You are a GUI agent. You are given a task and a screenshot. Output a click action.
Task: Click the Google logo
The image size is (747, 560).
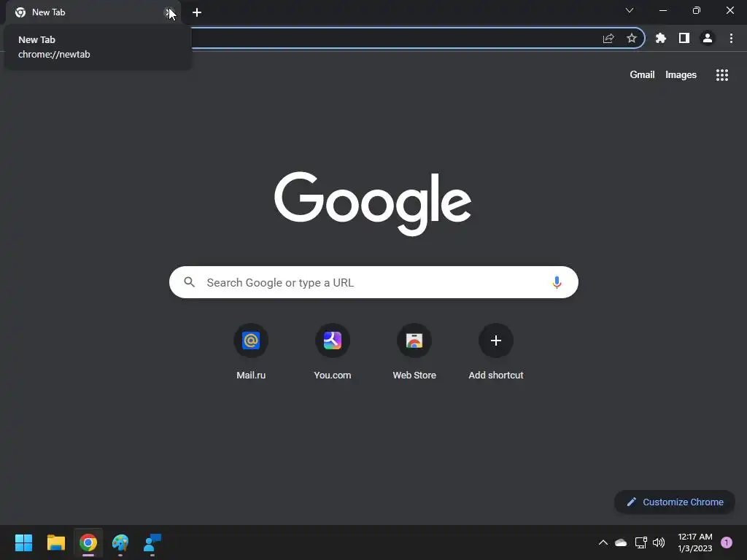click(373, 203)
